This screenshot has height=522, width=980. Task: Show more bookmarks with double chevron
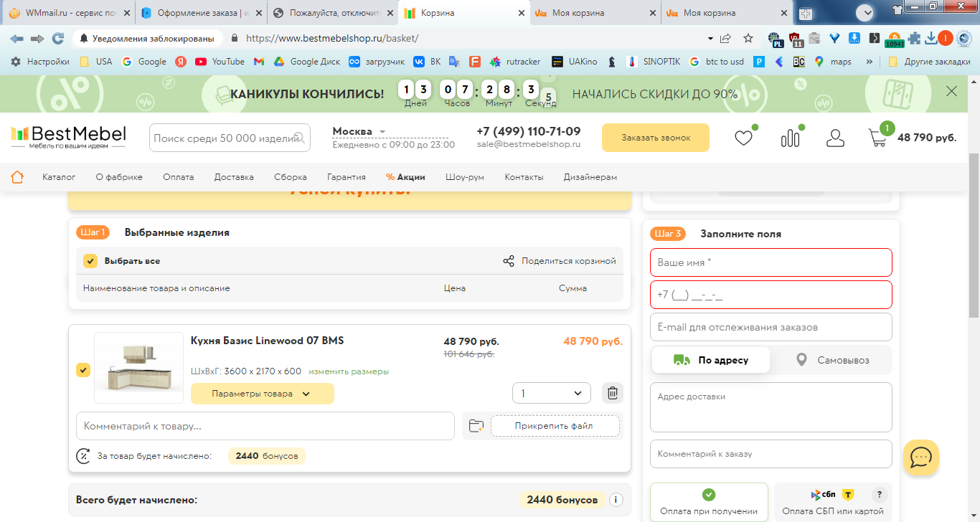(870, 62)
